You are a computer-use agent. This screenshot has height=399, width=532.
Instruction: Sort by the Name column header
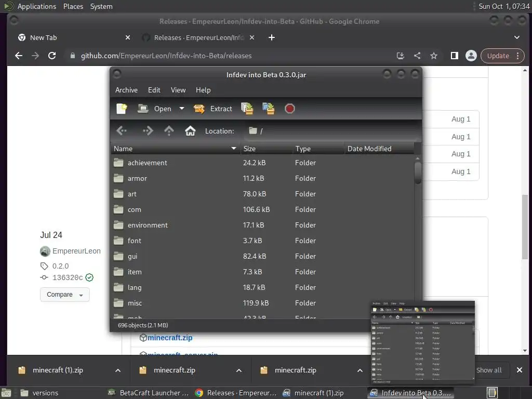point(176,149)
